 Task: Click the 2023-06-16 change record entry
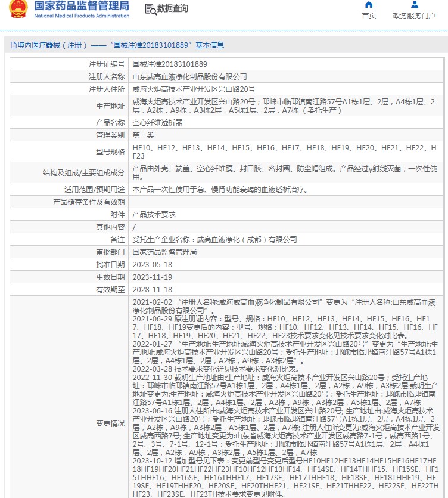tap(286, 432)
